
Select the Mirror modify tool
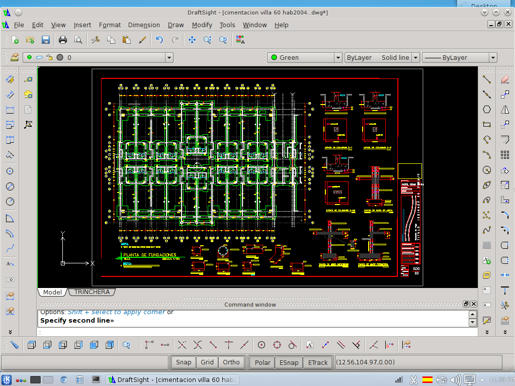pos(505,109)
